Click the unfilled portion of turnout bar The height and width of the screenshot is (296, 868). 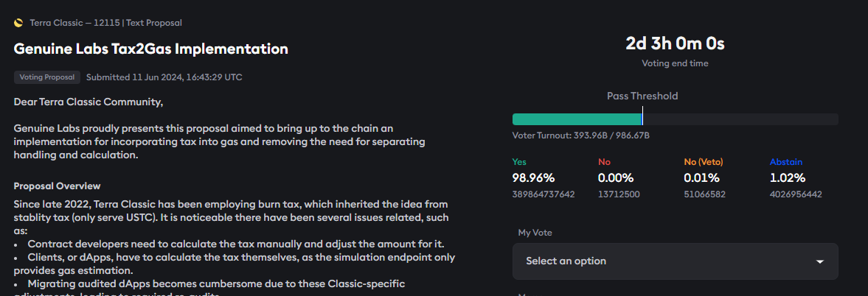(740, 119)
